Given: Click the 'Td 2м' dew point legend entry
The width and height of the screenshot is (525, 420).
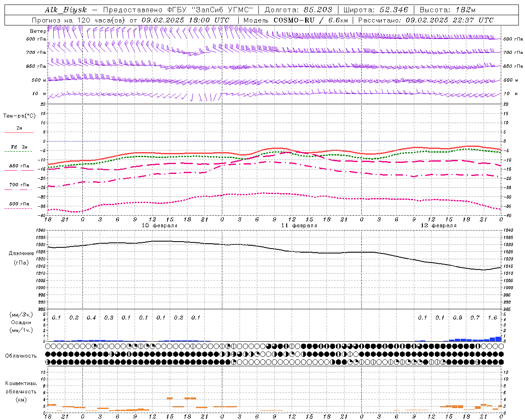Looking at the screenshot, I should tap(19, 147).
